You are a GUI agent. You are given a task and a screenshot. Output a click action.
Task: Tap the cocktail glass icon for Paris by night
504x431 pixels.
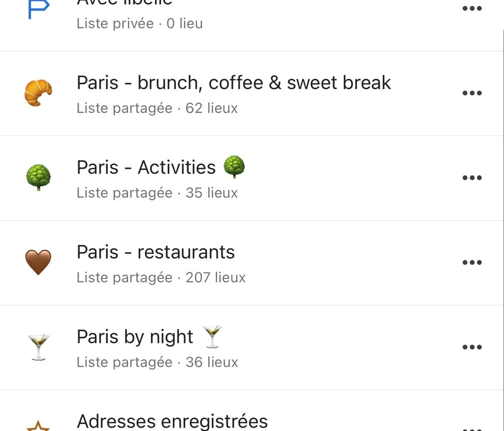point(39,347)
